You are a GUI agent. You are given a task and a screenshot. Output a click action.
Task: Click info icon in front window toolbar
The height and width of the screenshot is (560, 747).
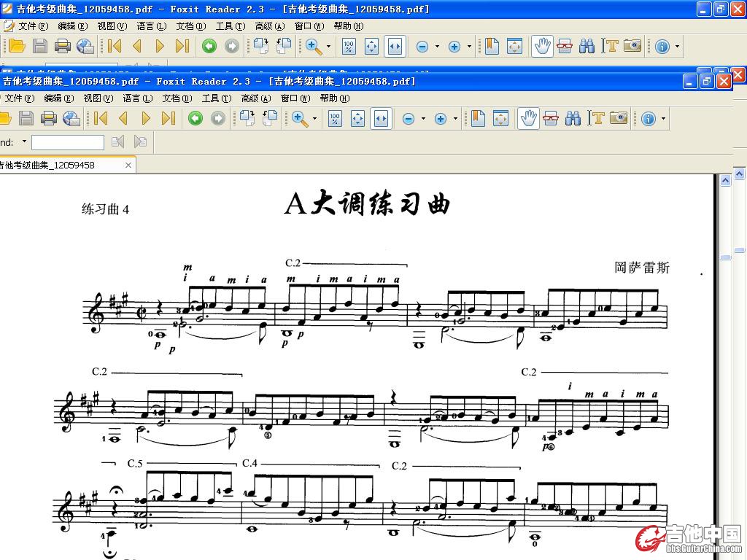[649, 119]
